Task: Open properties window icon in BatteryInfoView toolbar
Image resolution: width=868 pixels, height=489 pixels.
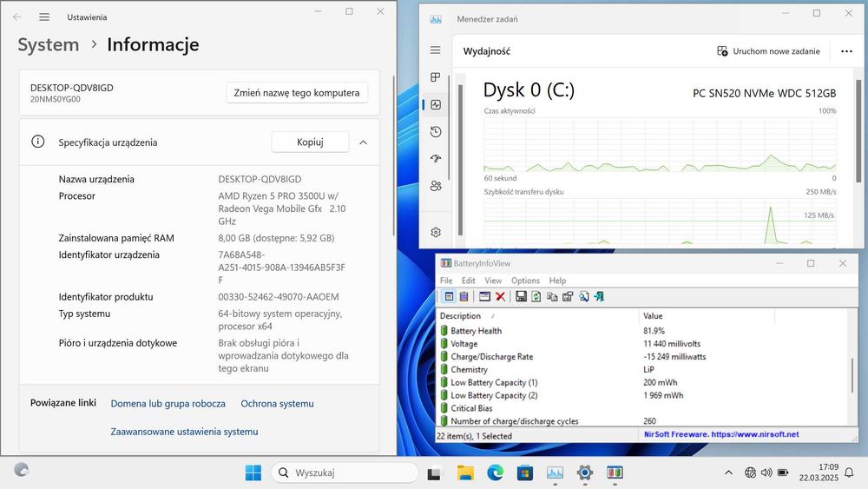Action: 484,297
